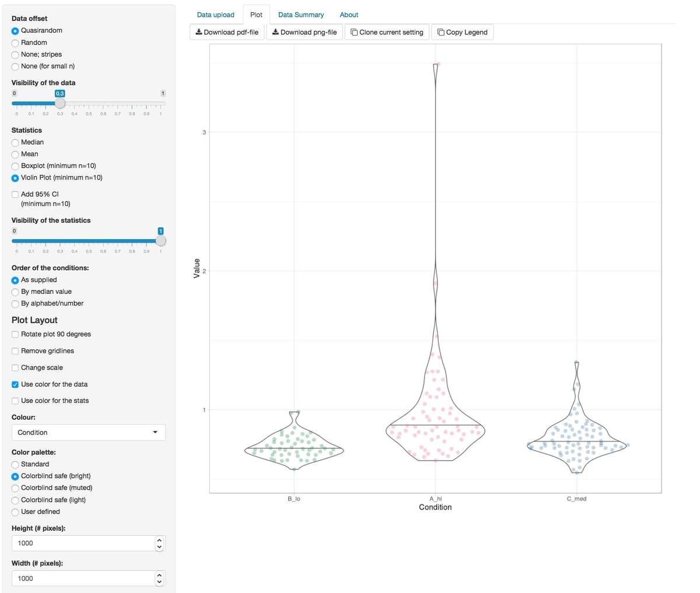Choose Boxplot (minimum n=10) statistics

coord(15,166)
